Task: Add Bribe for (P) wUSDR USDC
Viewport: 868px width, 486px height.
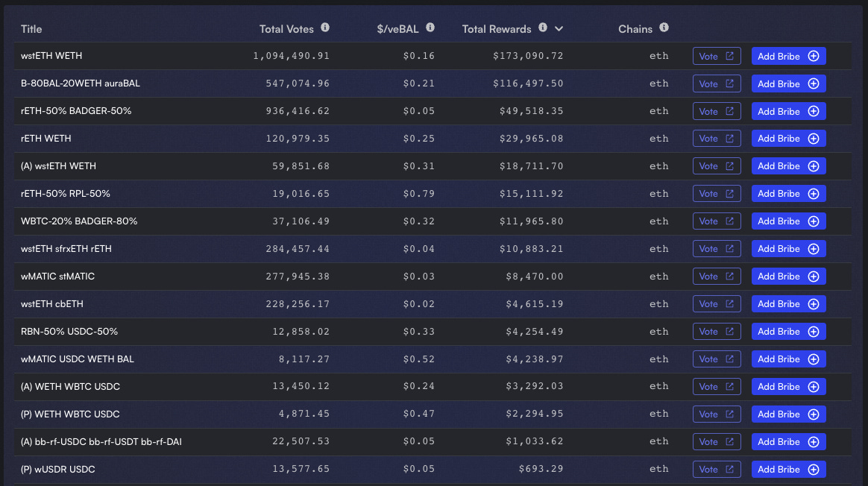Action: point(788,470)
